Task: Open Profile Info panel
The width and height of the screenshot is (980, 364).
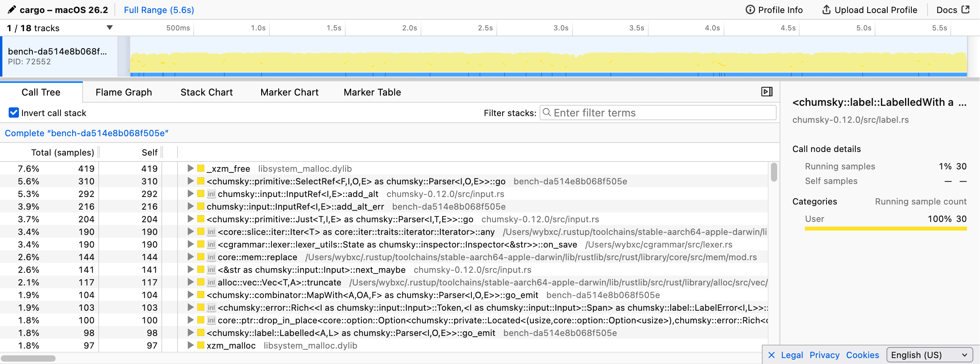Action: tap(774, 10)
